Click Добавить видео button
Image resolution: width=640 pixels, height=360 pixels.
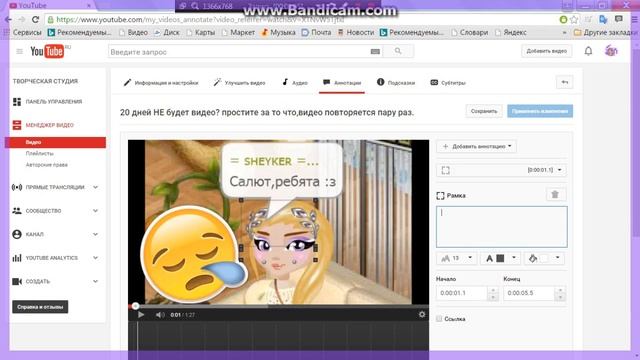pyautogui.click(x=547, y=51)
